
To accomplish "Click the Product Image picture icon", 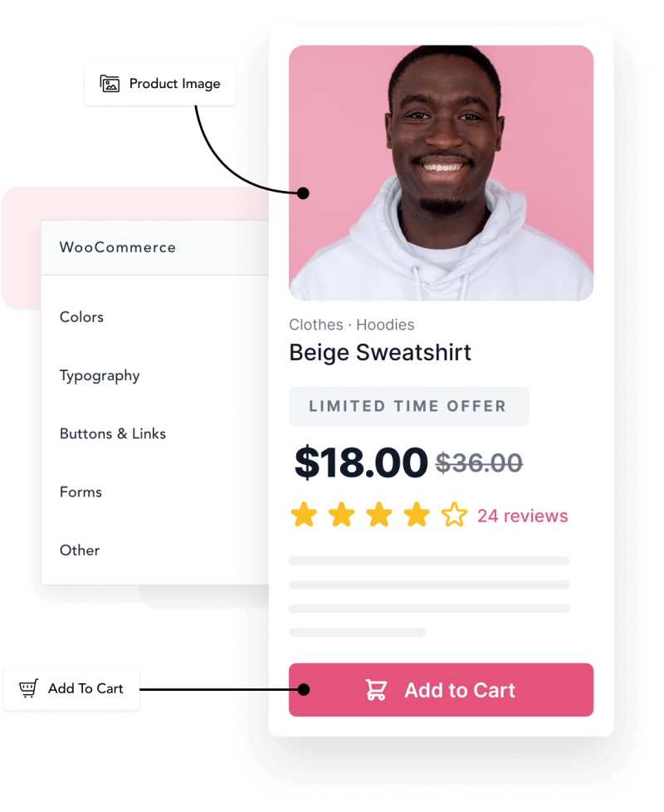I will [110, 83].
